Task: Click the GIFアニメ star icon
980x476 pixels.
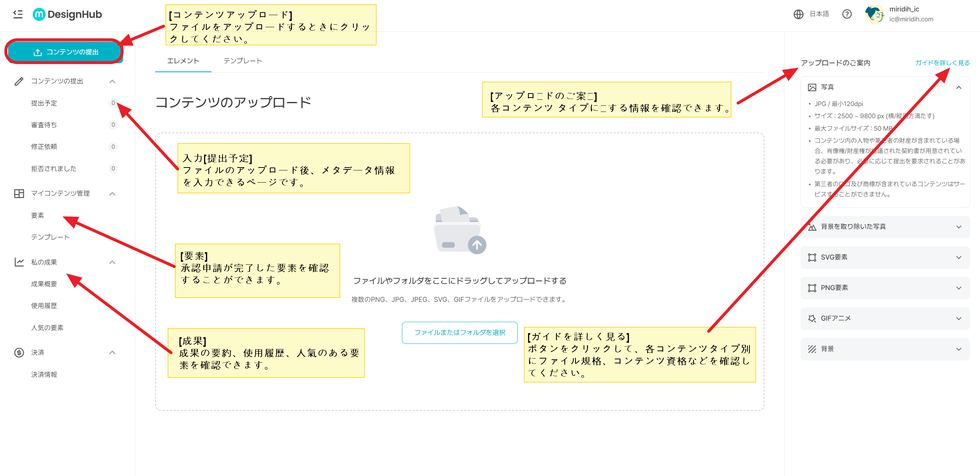Action: [813, 318]
